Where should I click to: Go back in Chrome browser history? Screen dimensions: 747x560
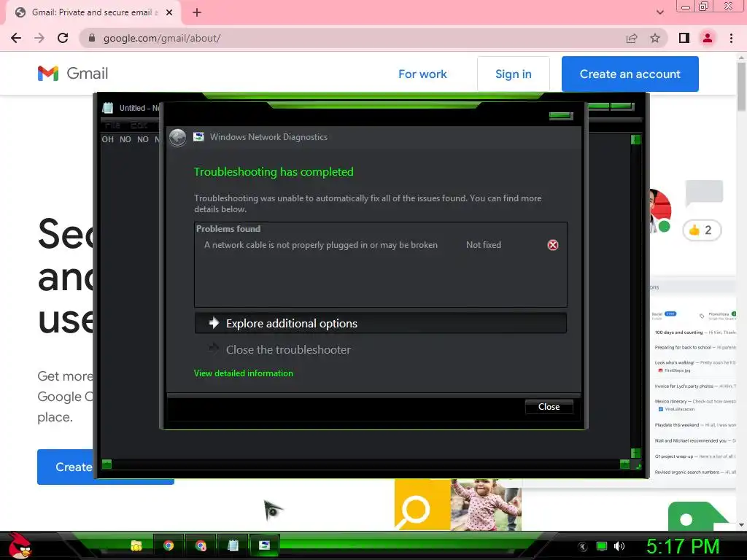(16, 38)
